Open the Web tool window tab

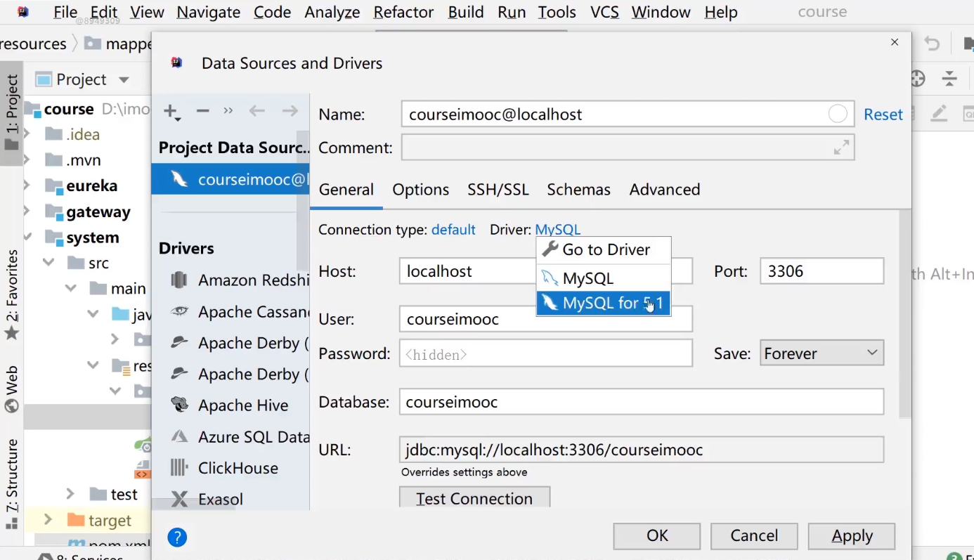pos(12,389)
